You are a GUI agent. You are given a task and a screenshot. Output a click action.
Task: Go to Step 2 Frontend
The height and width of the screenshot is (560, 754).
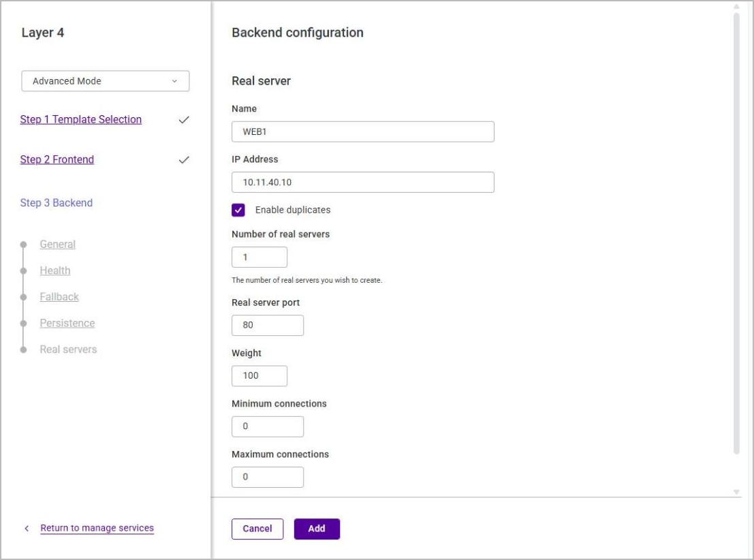57,159
